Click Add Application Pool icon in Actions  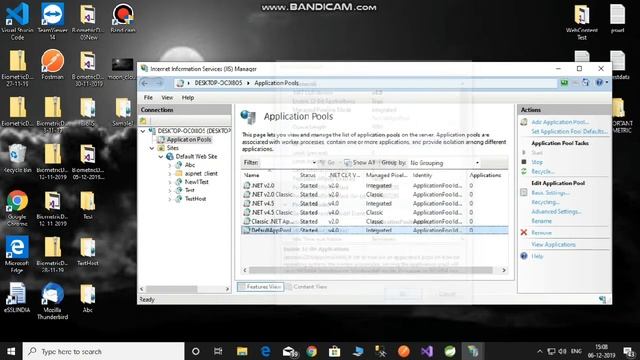click(x=524, y=122)
